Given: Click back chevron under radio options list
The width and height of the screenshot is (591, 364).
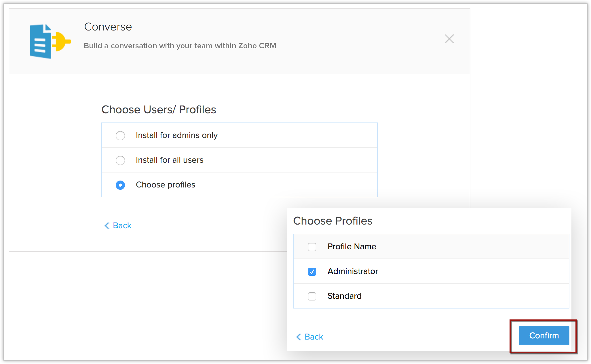Looking at the screenshot, I should (x=107, y=225).
